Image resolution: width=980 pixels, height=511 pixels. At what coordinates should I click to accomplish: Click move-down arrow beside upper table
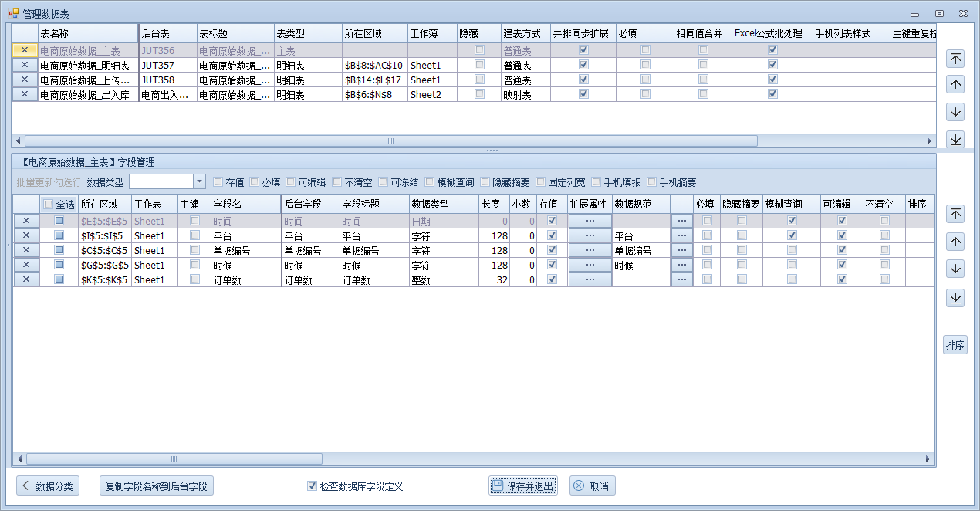[x=955, y=113]
